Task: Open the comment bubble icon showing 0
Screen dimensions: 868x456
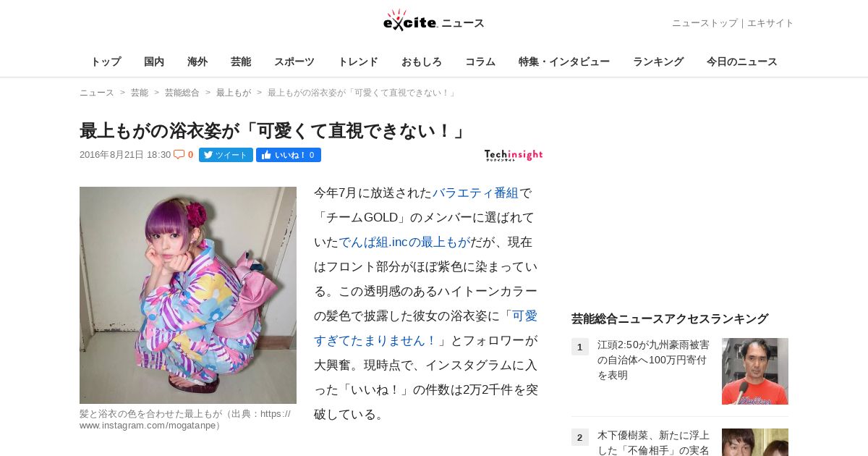Action: 184,155
